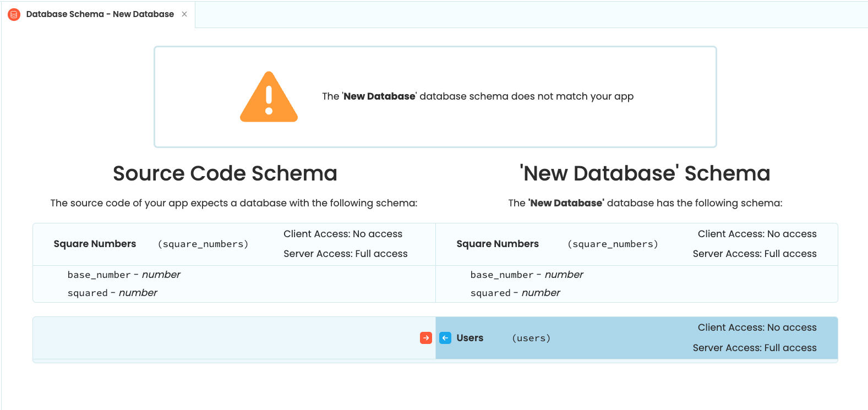Viewport: 868px width, 410px height.
Task: Click (square_numbers) identifier in Source Code Schema
Action: pos(203,244)
